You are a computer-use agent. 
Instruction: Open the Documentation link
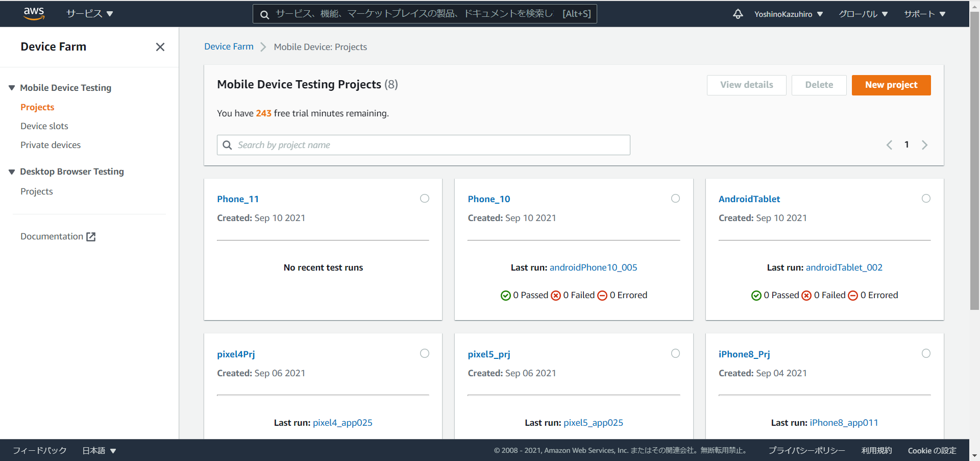(x=52, y=236)
